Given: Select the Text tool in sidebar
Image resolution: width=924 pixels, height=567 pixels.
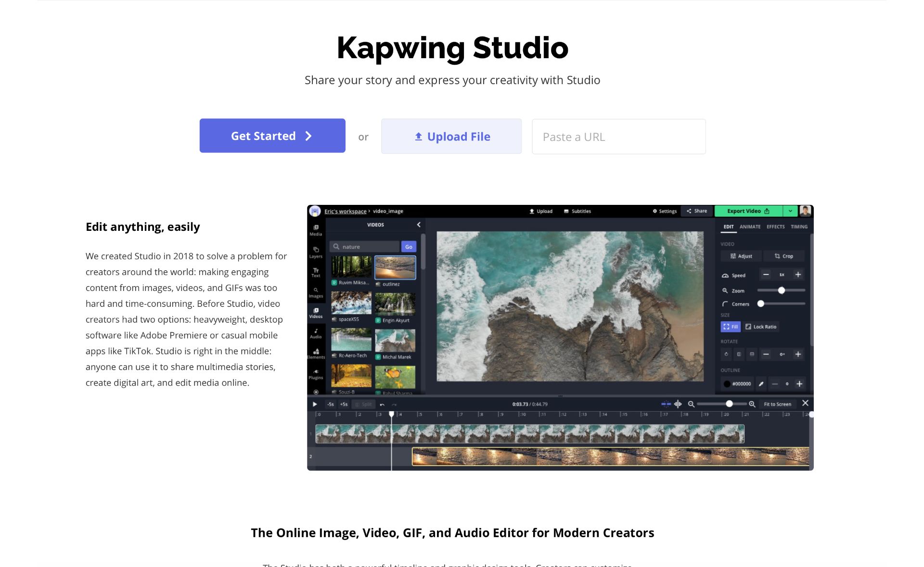Looking at the screenshot, I should tap(316, 272).
